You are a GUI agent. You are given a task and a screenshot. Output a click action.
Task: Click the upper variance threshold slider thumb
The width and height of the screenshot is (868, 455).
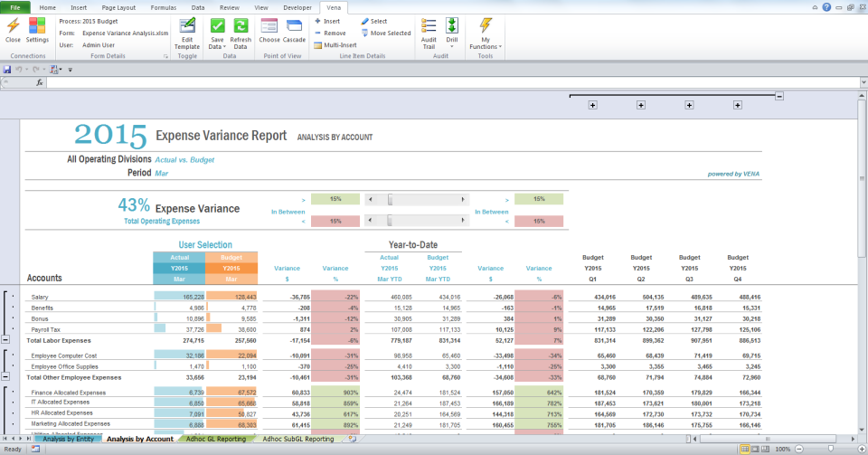click(x=391, y=199)
